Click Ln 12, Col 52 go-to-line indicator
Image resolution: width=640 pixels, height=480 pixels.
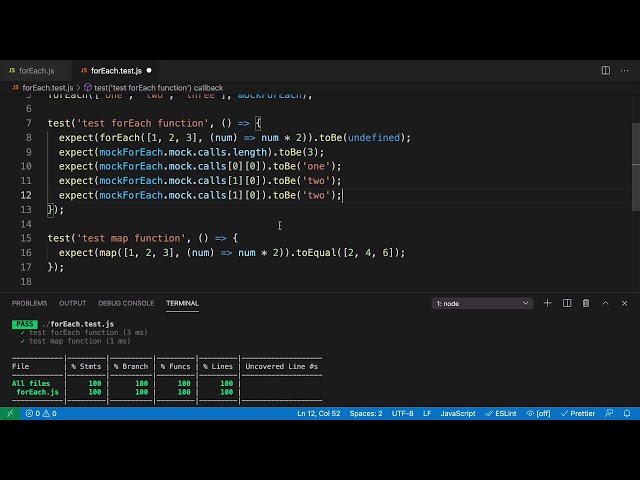point(318,413)
